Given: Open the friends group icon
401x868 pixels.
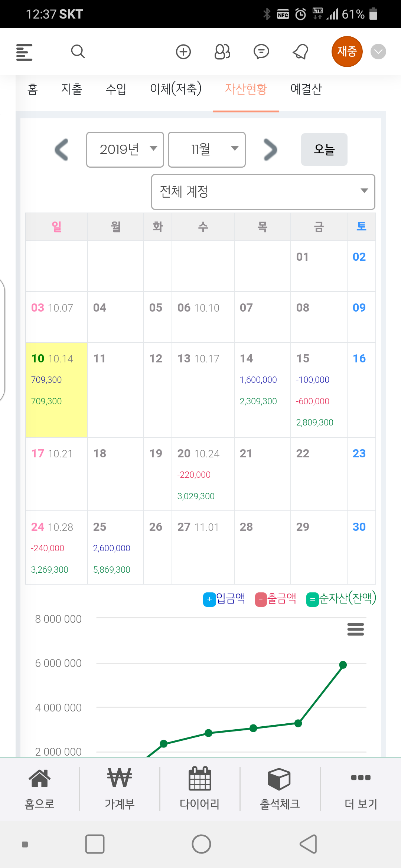Looking at the screenshot, I should (x=222, y=52).
